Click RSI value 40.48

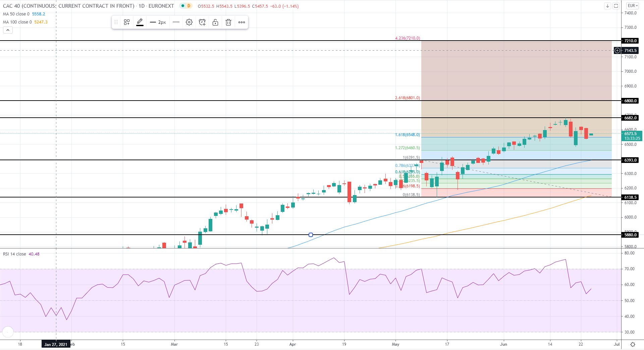coord(34,254)
